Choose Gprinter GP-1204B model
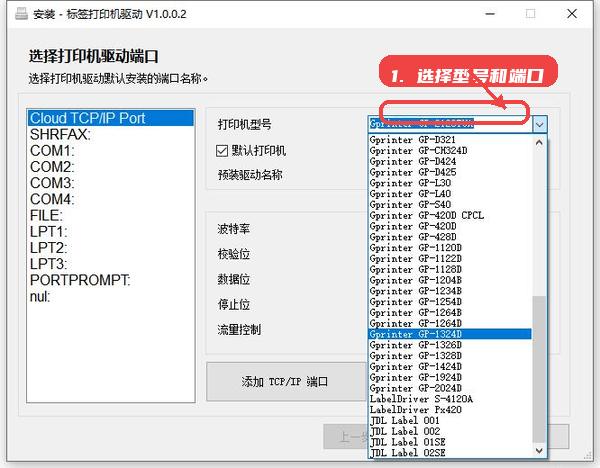 click(x=450, y=280)
